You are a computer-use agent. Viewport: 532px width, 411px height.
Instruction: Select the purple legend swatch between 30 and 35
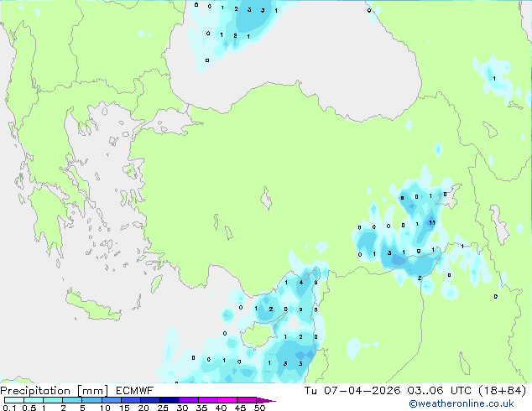click(x=189, y=400)
